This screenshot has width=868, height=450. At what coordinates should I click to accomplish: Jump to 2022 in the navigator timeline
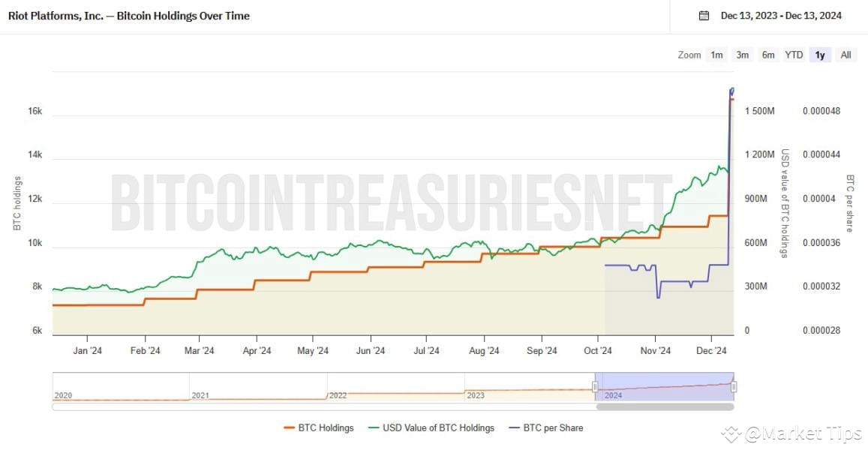(395, 387)
